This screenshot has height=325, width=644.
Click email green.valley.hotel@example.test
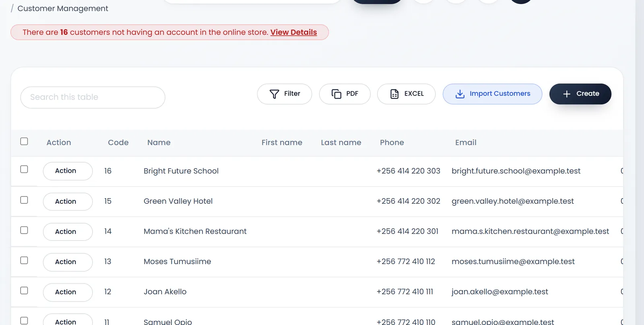point(513,201)
